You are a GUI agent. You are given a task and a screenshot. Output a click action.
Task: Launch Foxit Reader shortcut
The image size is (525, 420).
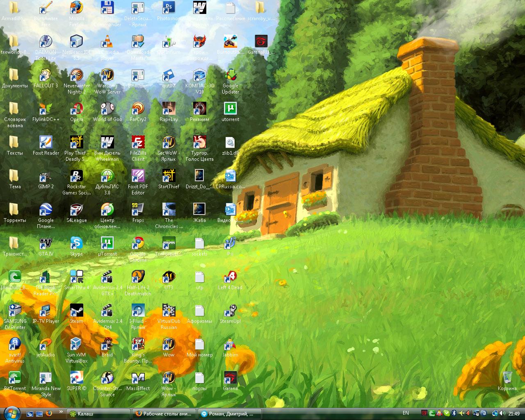coord(46,146)
